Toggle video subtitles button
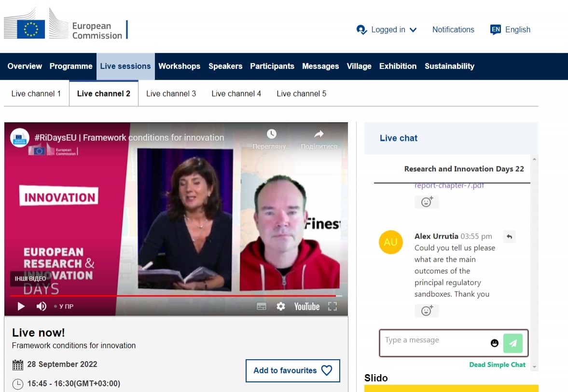This screenshot has height=392, width=568. (x=262, y=306)
